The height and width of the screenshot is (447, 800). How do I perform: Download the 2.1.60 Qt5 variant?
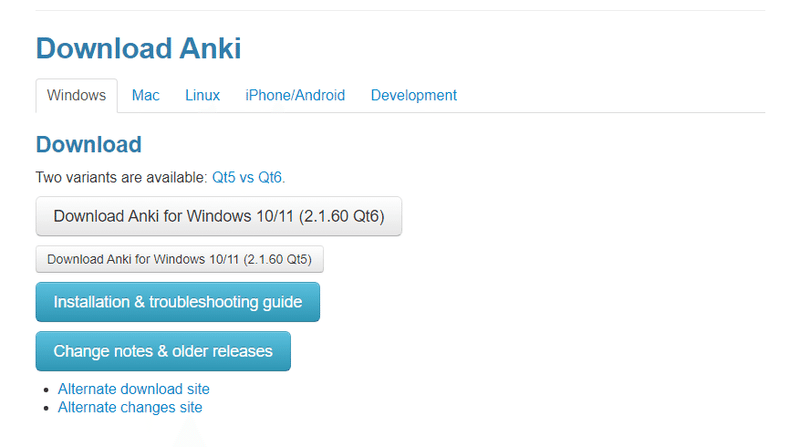[x=179, y=259]
